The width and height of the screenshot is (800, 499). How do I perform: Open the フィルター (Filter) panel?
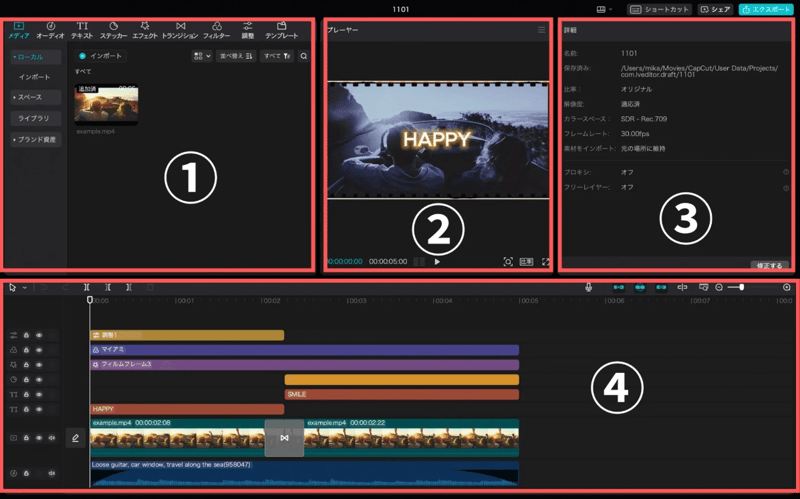[216, 30]
